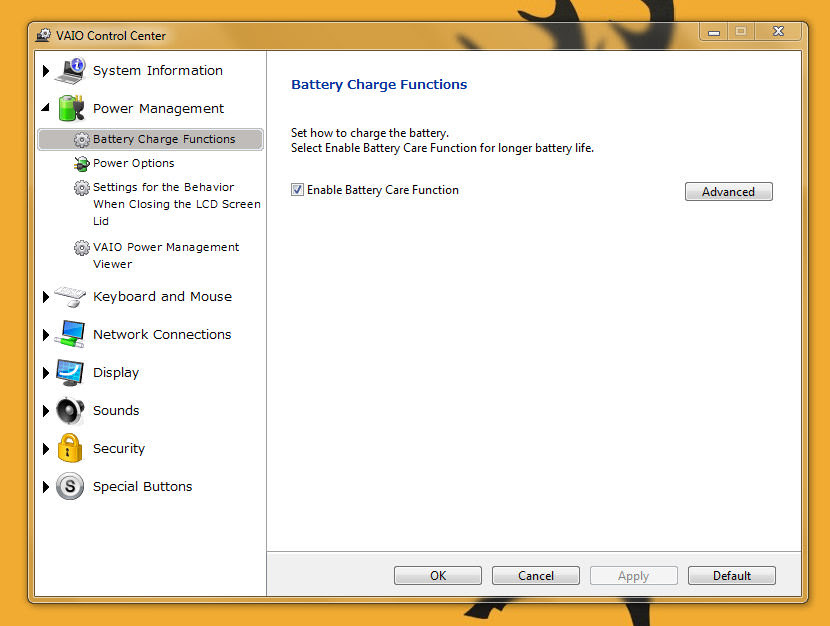Select the Special Buttons label
The width and height of the screenshot is (830, 626).
click(142, 486)
